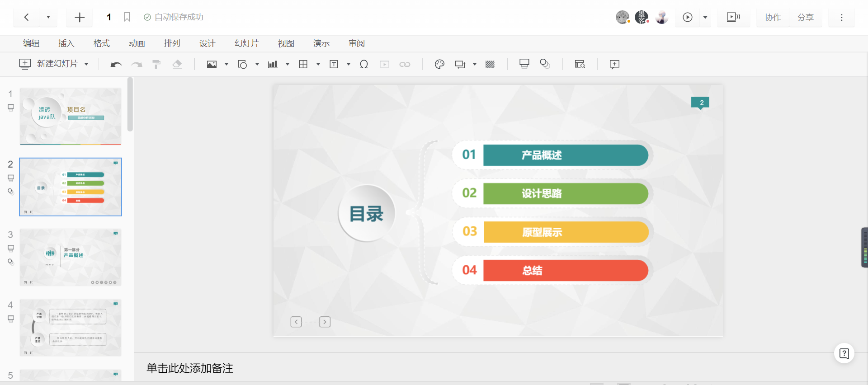Open comment marker 2 on the slide
The height and width of the screenshot is (385, 868).
tap(700, 103)
